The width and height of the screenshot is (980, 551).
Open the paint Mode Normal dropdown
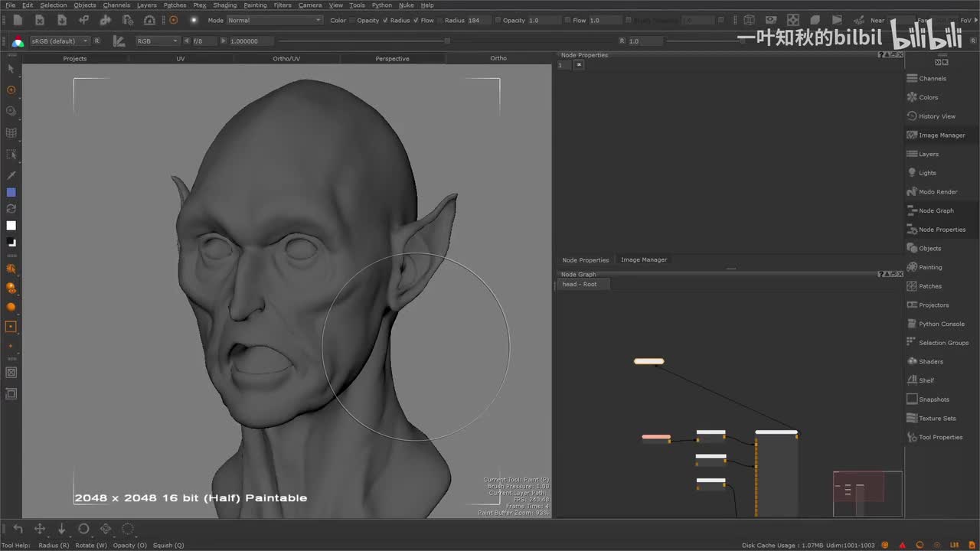pos(275,21)
